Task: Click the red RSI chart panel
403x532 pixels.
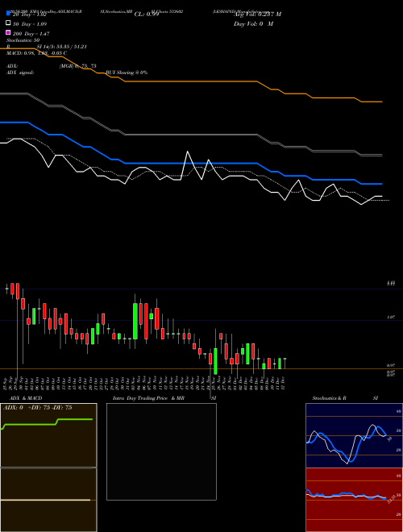Action: pyautogui.click(x=354, y=500)
